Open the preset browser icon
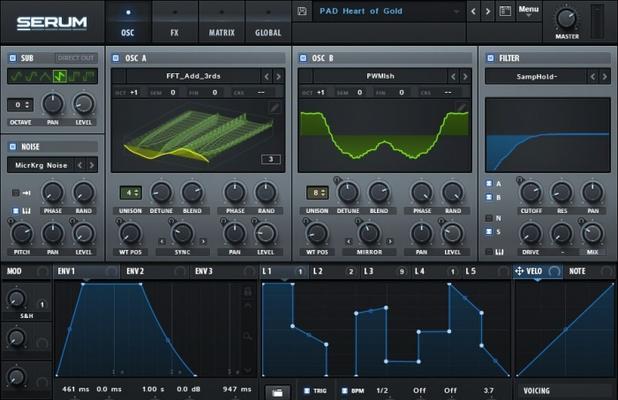 (x=505, y=11)
